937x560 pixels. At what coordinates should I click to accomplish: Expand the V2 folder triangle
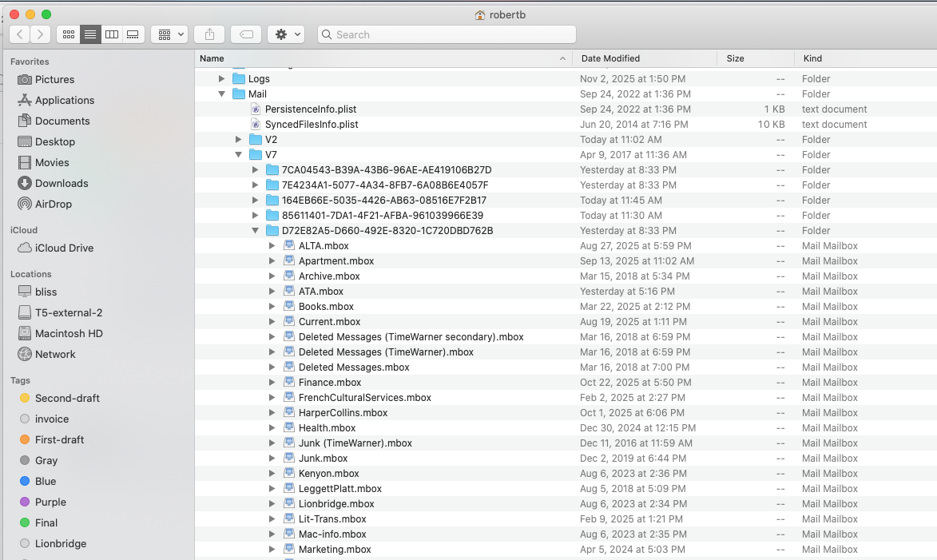[238, 140]
